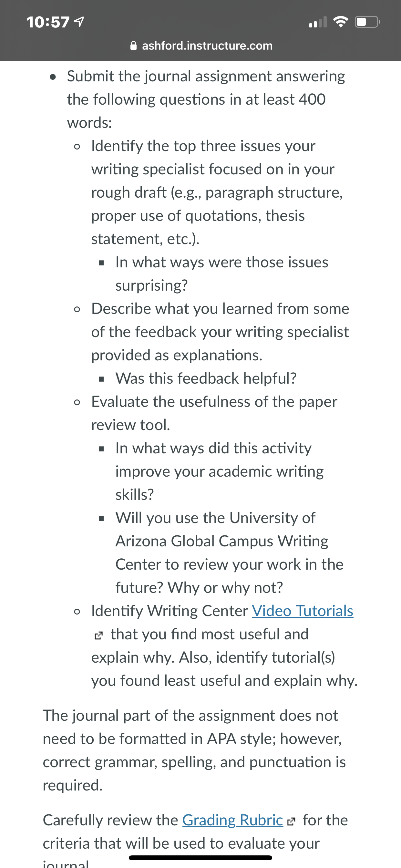This screenshot has width=401, height=868.
Task: Tap the ashford.instructure.com address bar
Action: tap(201, 46)
